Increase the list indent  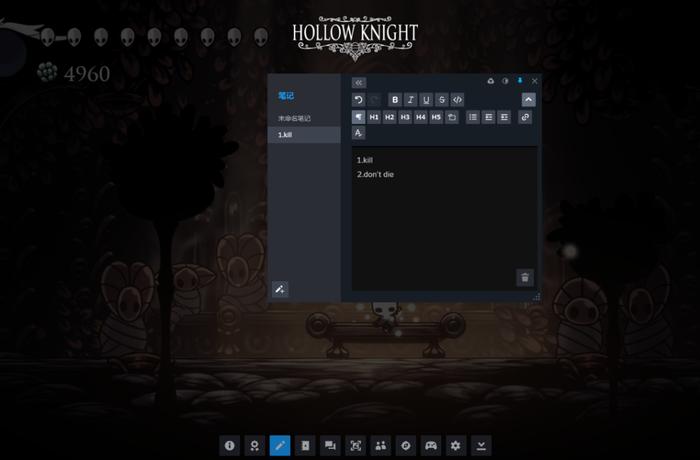point(504,117)
